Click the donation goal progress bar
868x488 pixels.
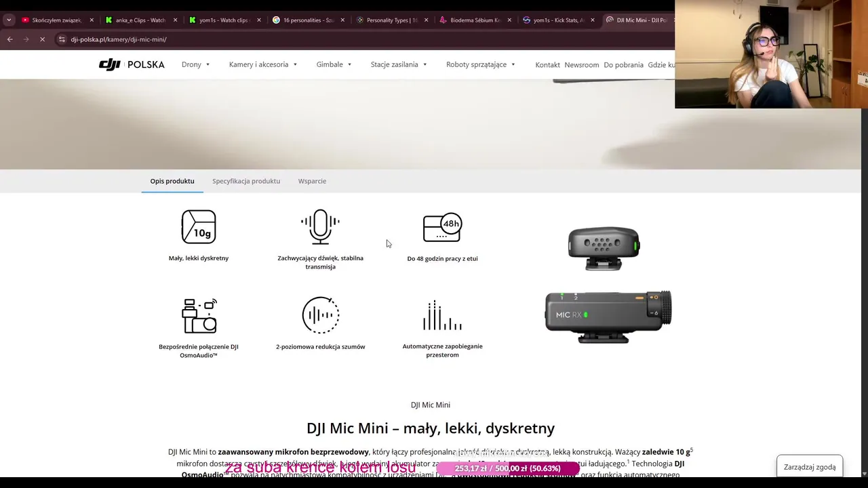point(508,468)
